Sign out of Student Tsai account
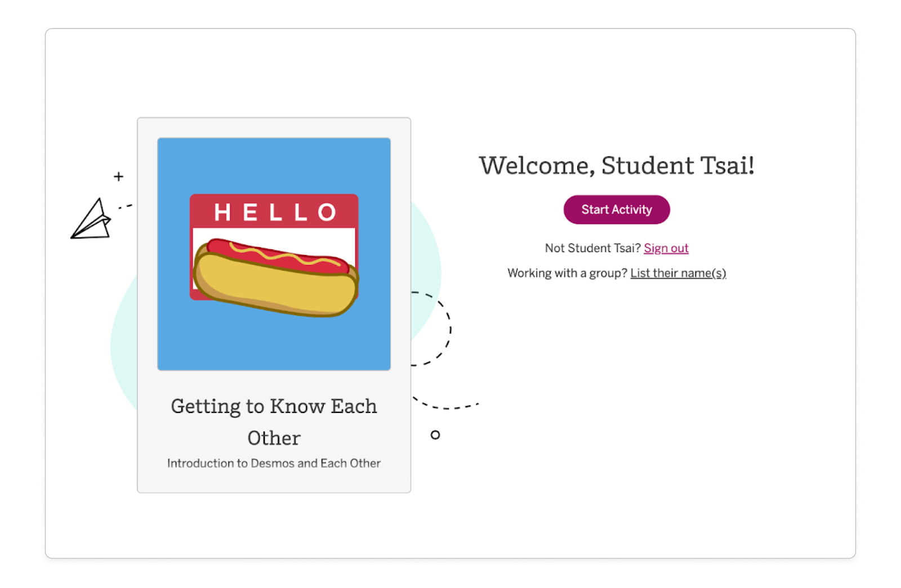 pos(666,248)
